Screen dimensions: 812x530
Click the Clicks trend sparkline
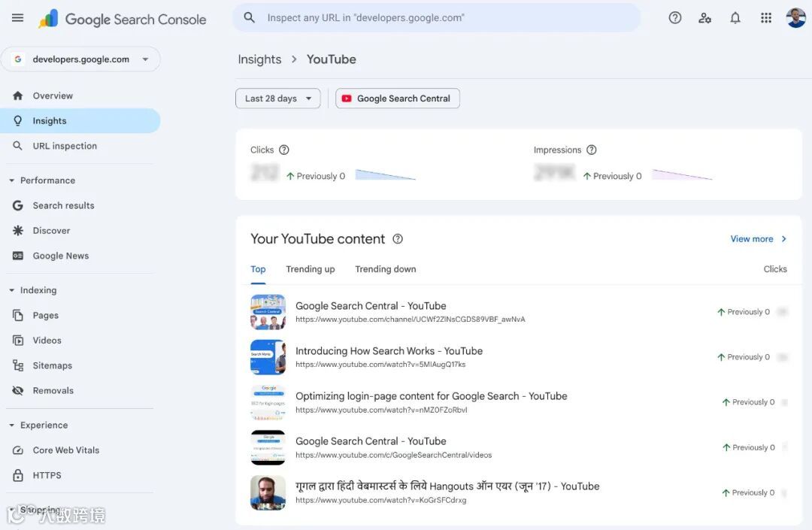click(x=385, y=174)
